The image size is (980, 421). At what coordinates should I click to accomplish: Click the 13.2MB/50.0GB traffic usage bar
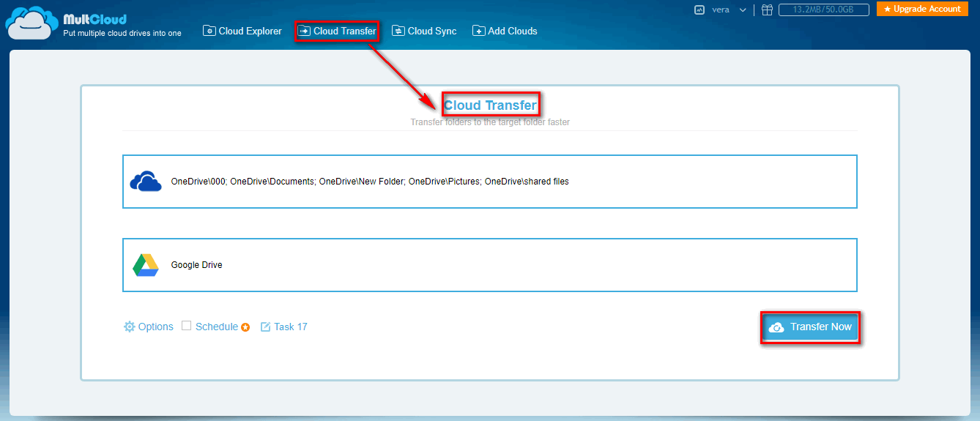click(x=824, y=10)
